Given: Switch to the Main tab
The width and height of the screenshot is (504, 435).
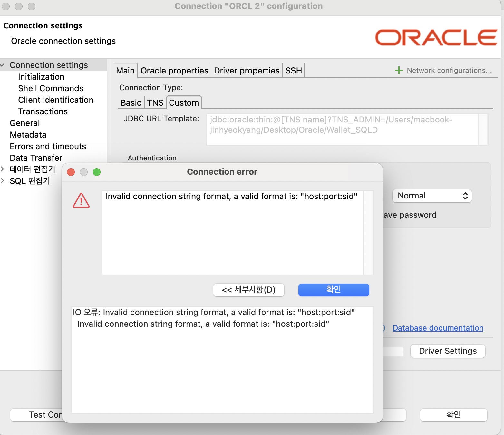Looking at the screenshot, I should [x=125, y=71].
